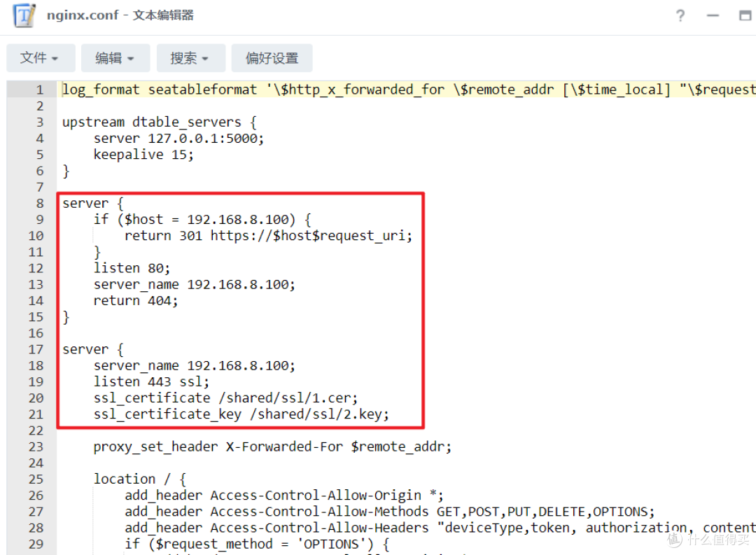The width and height of the screenshot is (756, 555).
Task: Click the help question mark icon
Action: tap(680, 15)
